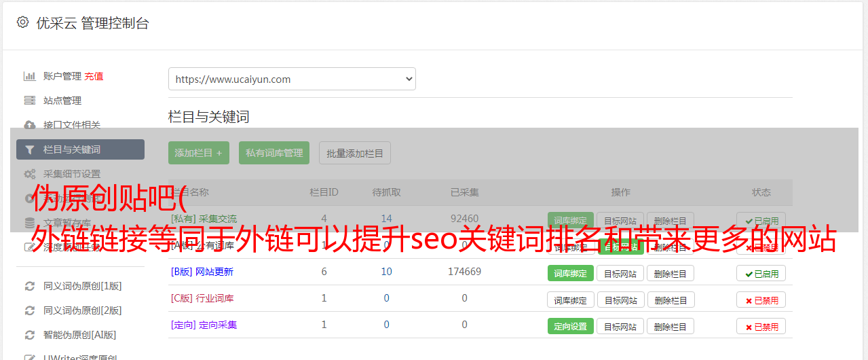Viewport: 868px width, 360px height.
Task: Open the [B版] 网站更新 column link
Action: point(202,272)
